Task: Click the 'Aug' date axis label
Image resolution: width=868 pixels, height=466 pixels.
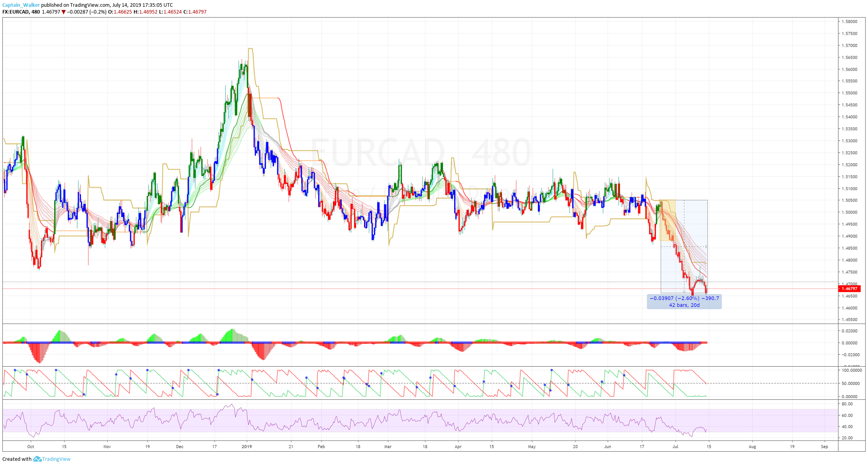Action: click(752, 447)
